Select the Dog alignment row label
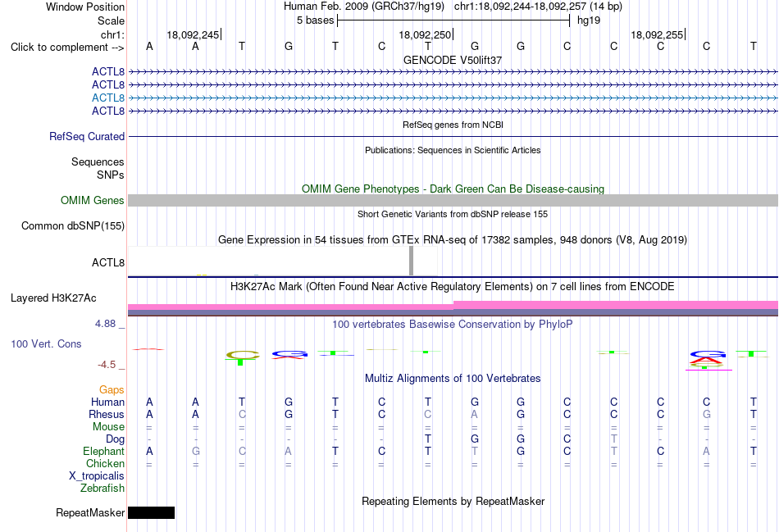The height and width of the screenshot is (532, 779). tap(115, 439)
